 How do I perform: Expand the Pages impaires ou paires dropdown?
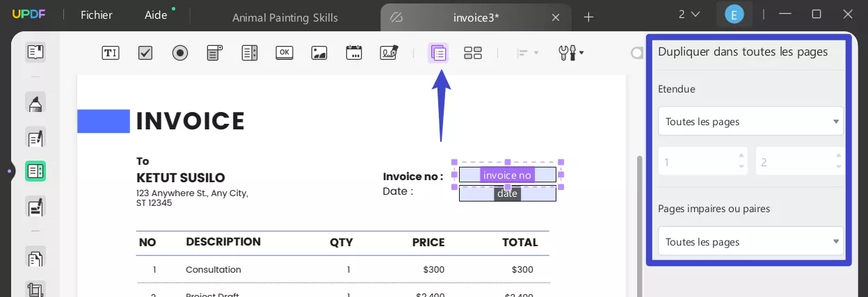pos(751,242)
